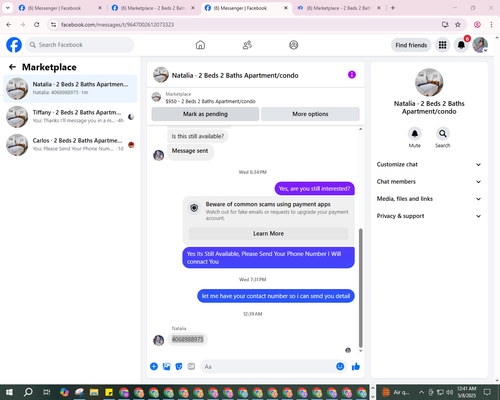Viewport: 500px width, 400px height.
Task: Open more actions plus icon
Action: tap(154, 367)
